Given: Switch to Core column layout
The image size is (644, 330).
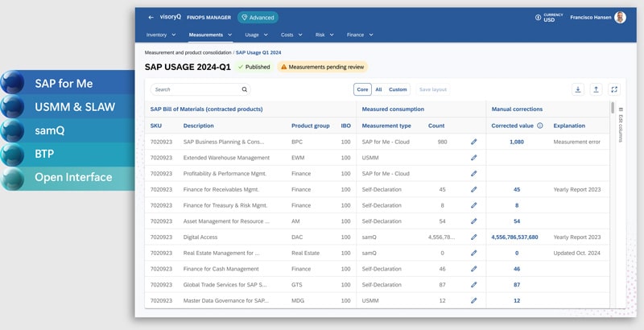Looking at the screenshot, I should [x=362, y=89].
